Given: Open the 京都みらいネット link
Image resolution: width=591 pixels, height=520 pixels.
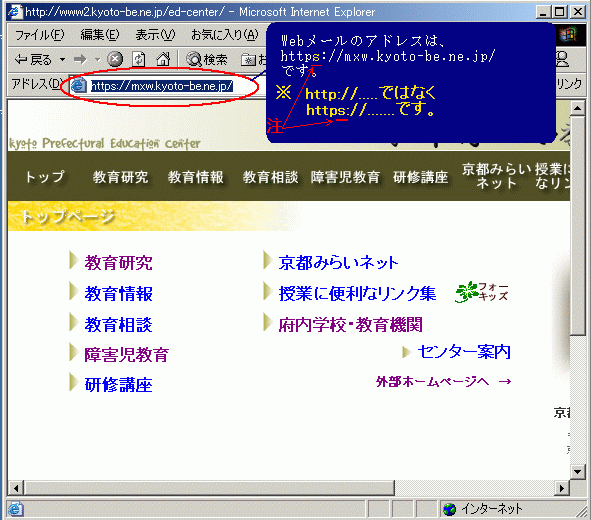Looking at the screenshot, I should [x=338, y=263].
